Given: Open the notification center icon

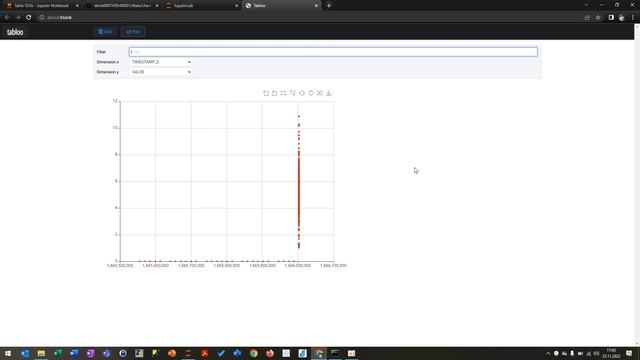Looking at the screenshot, I should click(629, 353).
